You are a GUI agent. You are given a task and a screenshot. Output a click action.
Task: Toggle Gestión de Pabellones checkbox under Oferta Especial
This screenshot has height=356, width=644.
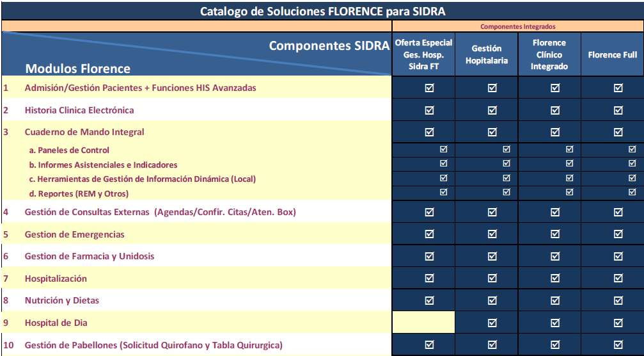(x=429, y=344)
